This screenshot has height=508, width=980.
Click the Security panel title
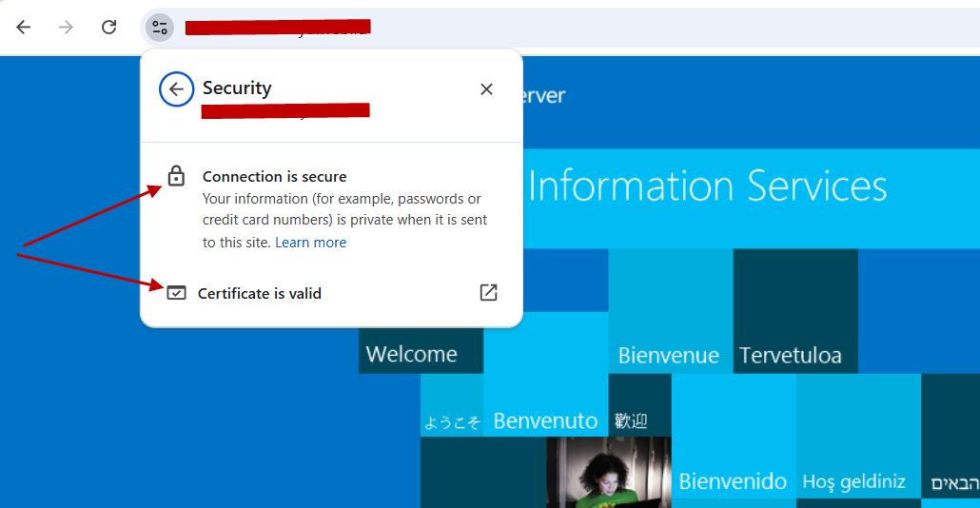click(237, 88)
